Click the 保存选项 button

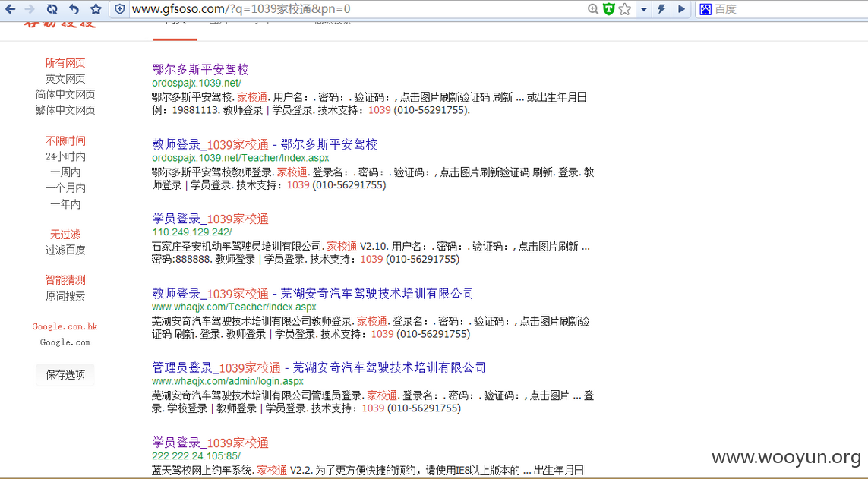pos(65,375)
